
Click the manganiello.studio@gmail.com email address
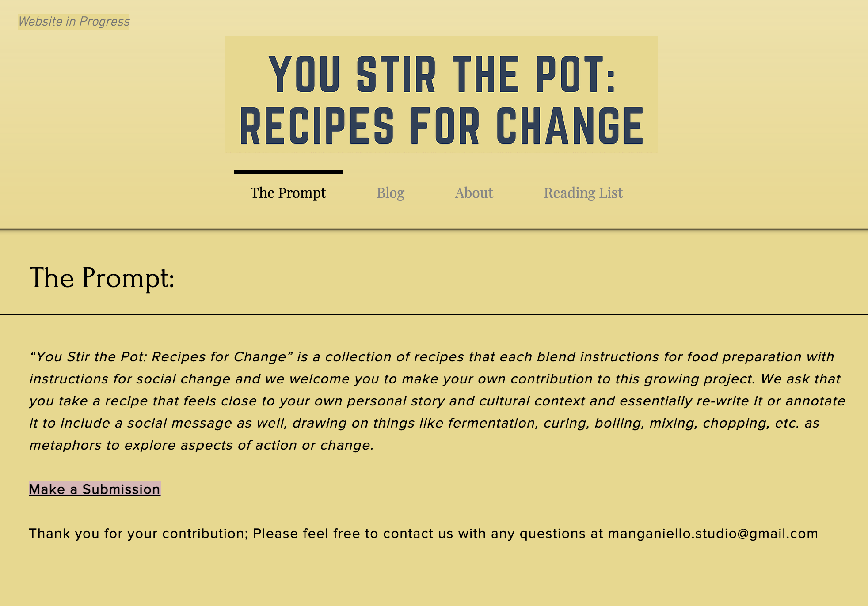(x=713, y=534)
